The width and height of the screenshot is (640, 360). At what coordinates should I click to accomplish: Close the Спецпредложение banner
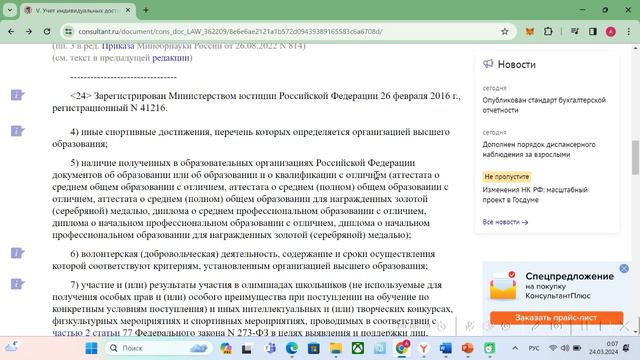click(x=624, y=269)
